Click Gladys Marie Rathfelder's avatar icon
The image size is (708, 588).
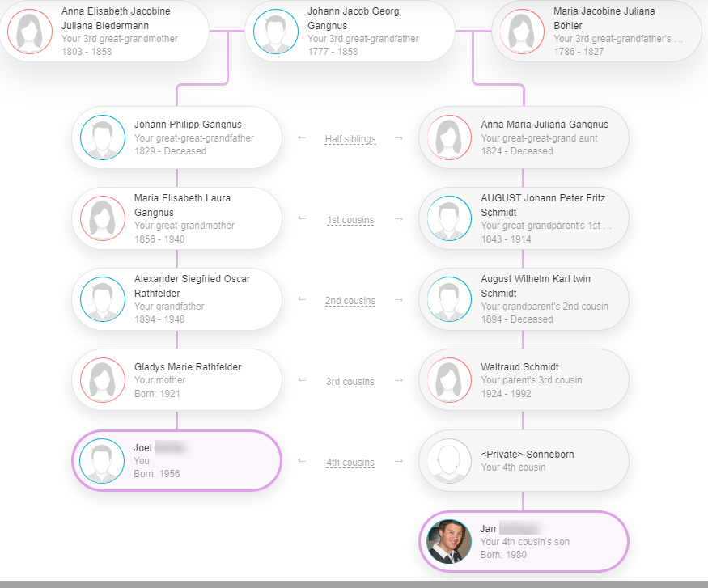pos(103,380)
